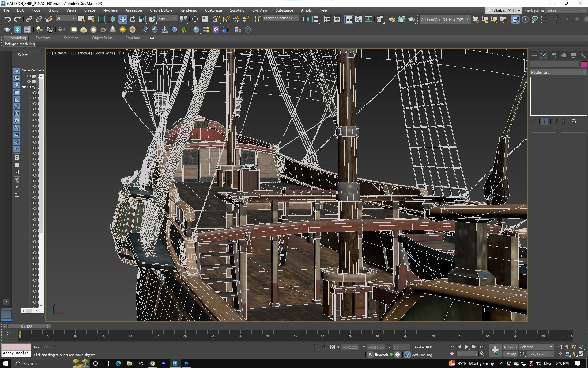Activate the Select and Link tool

pyautogui.click(x=29, y=19)
